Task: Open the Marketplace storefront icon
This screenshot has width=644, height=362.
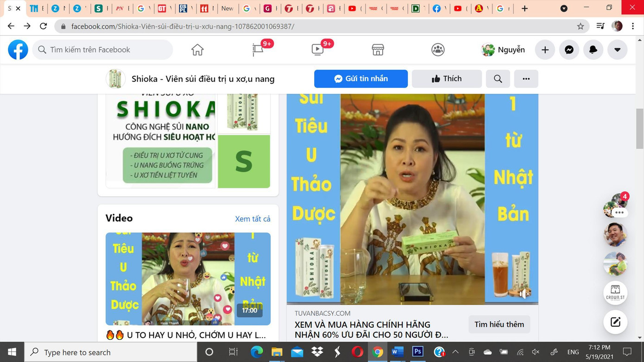Action: tap(378, 50)
